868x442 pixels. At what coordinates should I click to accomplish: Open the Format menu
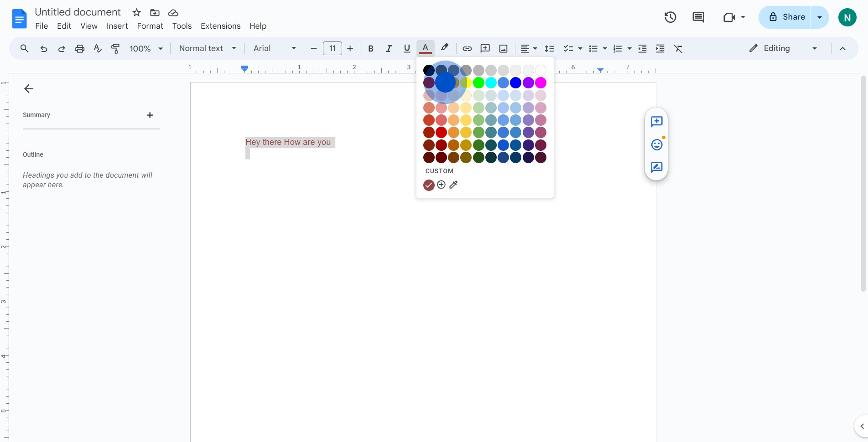pyautogui.click(x=150, y=26)
